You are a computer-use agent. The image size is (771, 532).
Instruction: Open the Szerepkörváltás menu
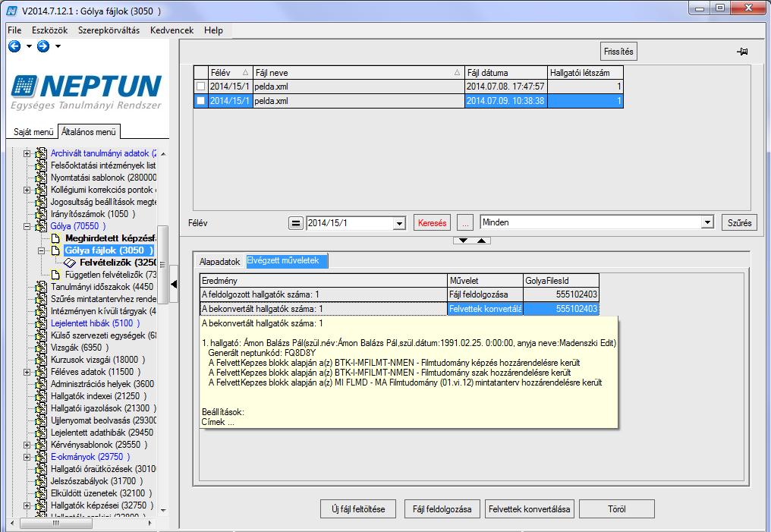click(x=109, y=30)
